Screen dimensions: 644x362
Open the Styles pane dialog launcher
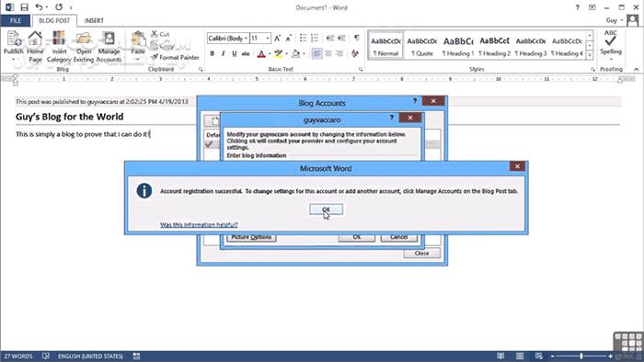tap(592, 69)
